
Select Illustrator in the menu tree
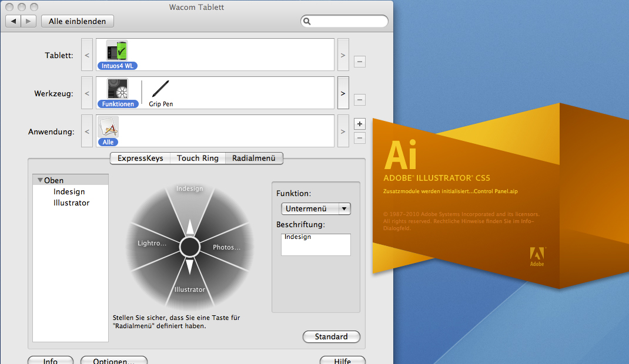pyautogui.click(x=71, y=203)
